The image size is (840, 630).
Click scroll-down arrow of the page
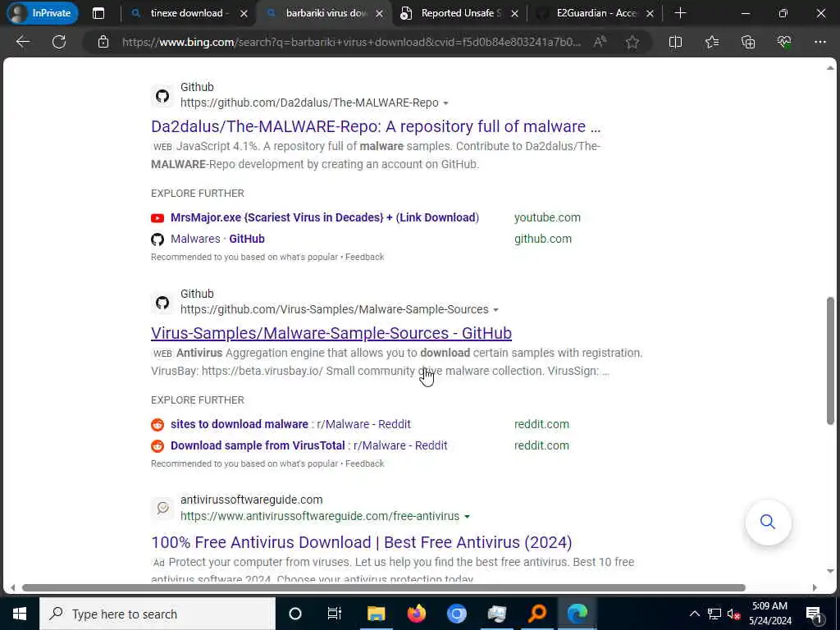point(830,572)
